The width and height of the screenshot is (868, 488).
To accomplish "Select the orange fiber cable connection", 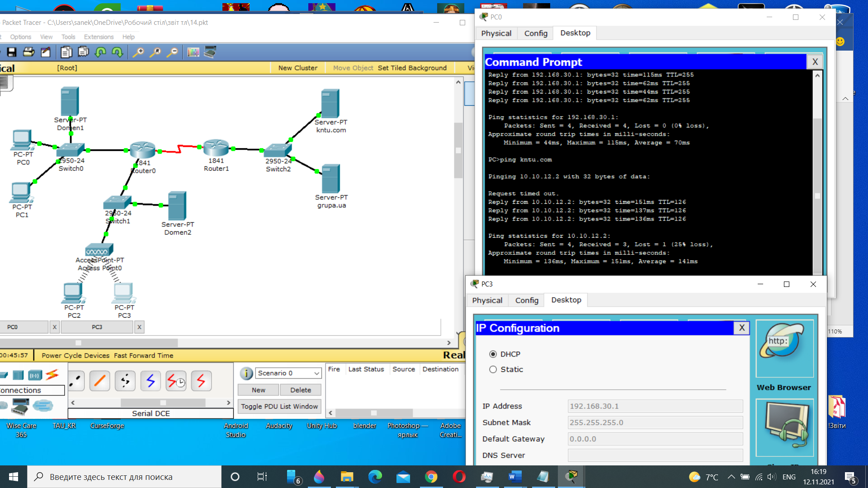I will [x=100, y=381].
